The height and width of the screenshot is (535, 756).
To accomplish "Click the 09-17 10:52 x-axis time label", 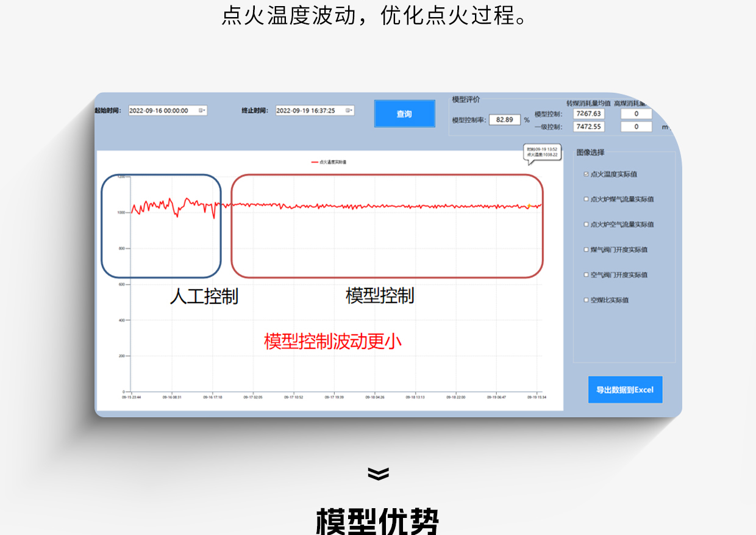I will pyautogui.click(x=293, y=397).
